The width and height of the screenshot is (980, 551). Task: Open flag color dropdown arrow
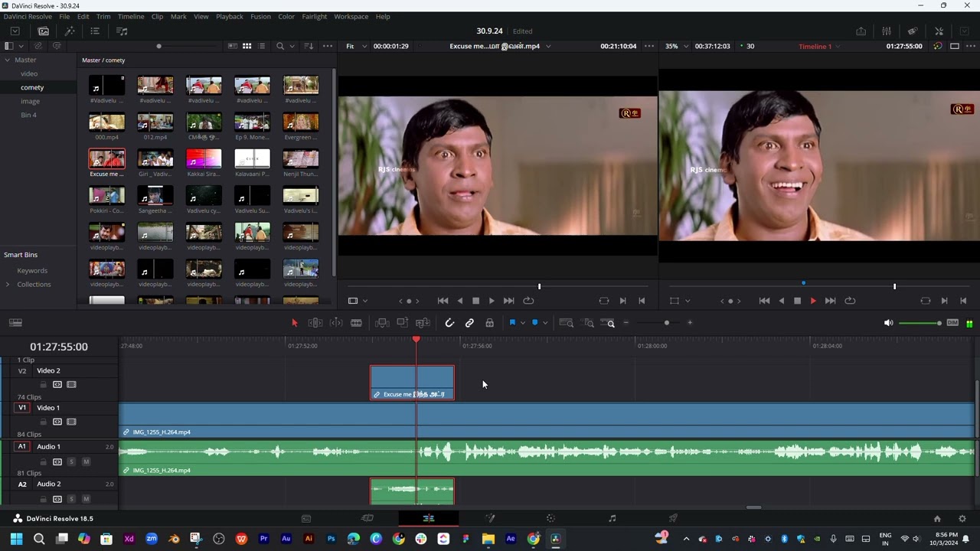522,323
